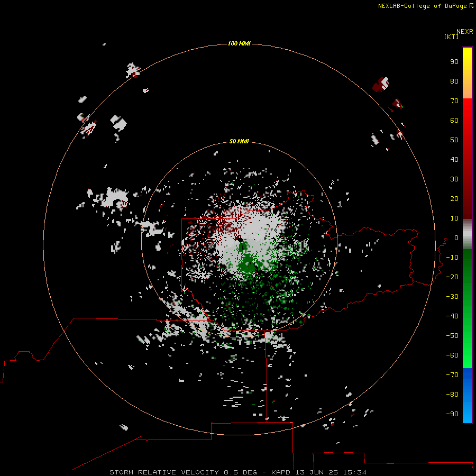Click the 40 value on velocity scale
Screen dimensions: 476x476
click(454, 160)
